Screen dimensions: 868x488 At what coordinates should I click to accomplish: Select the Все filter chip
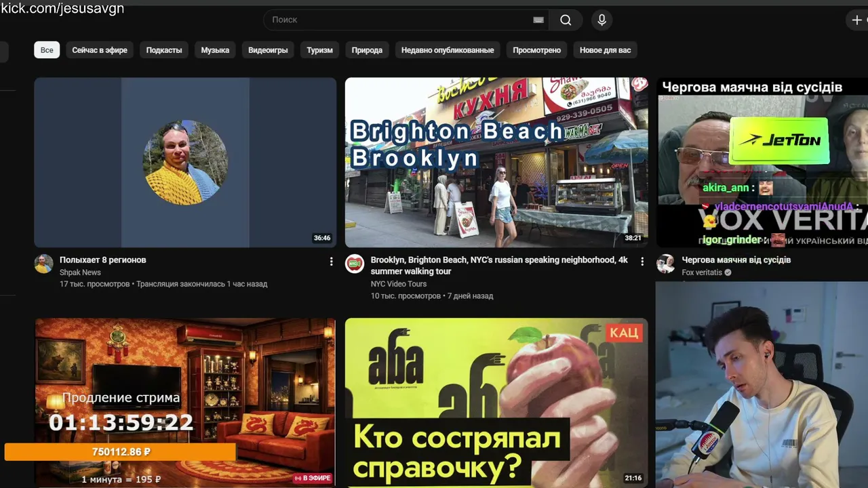point(47,50)
